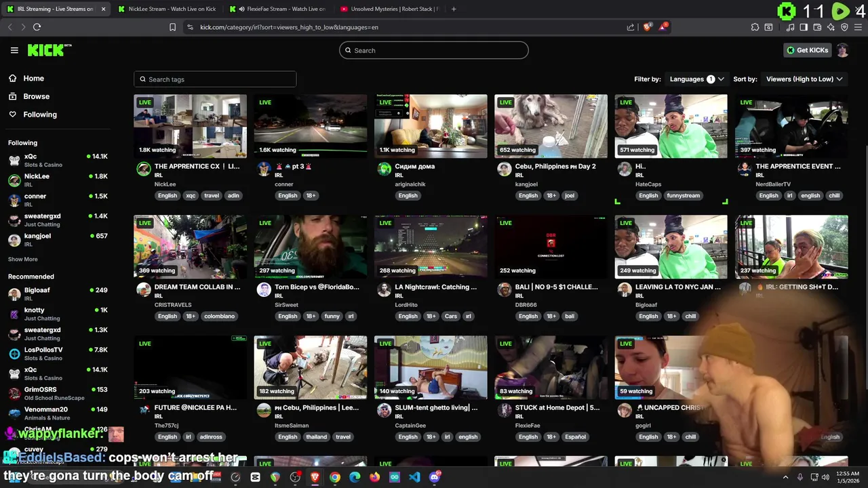Close the IRL Streaming tab

(103, 9)
